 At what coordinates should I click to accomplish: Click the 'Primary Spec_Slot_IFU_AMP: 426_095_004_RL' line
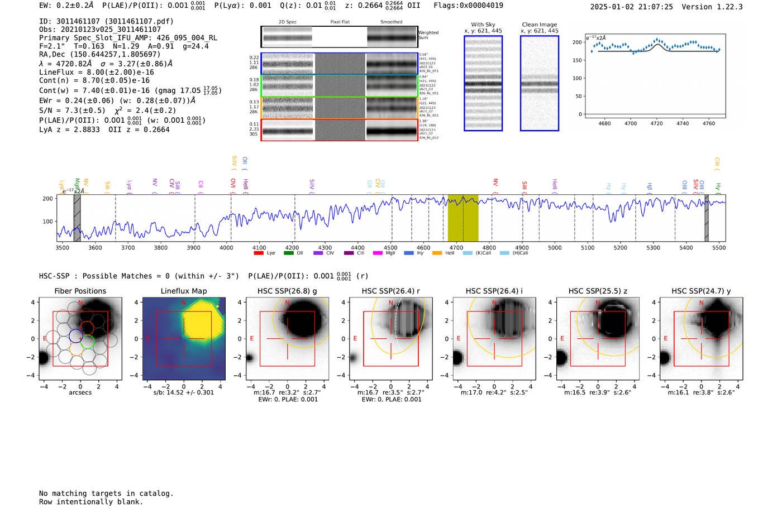[x=128, y=38]
